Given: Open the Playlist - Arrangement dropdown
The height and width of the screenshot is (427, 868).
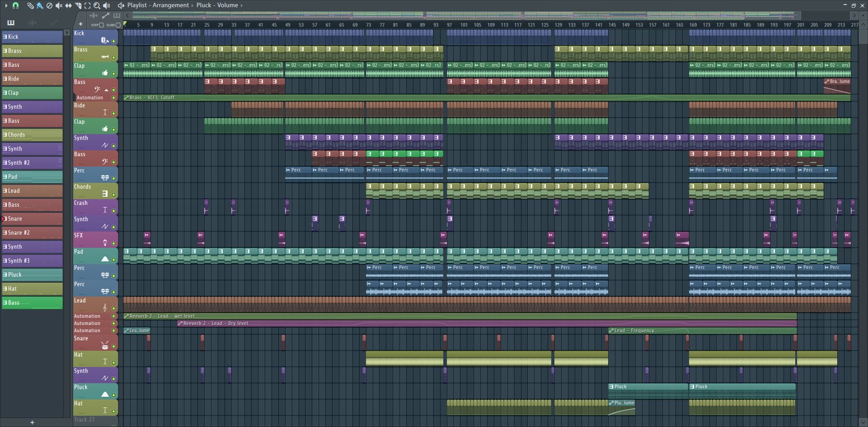Looking at the screenshot, I should pyautogui.click(x=158, y=5).
